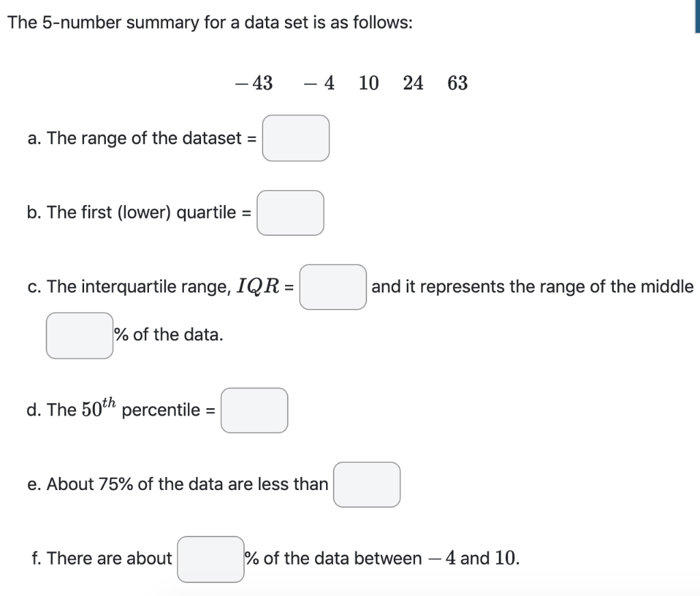Select the first (lower) quartile answer box

290,213
